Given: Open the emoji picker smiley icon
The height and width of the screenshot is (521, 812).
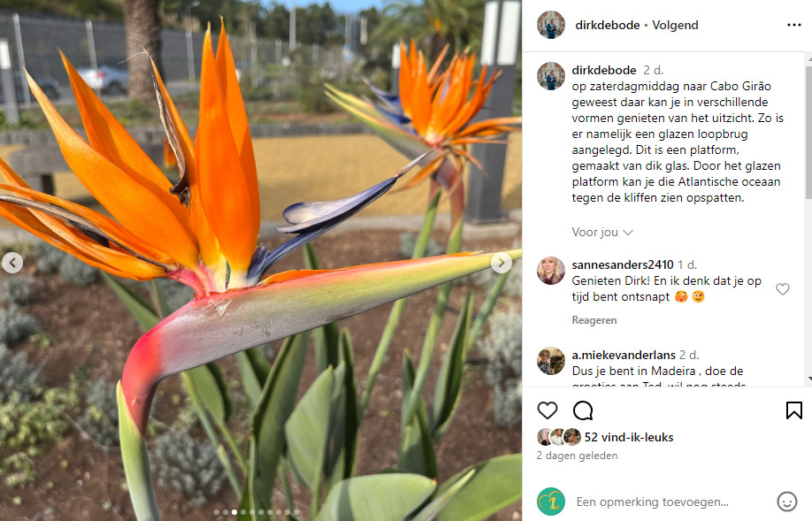Looking at the screenshot, I should (786, 502).
